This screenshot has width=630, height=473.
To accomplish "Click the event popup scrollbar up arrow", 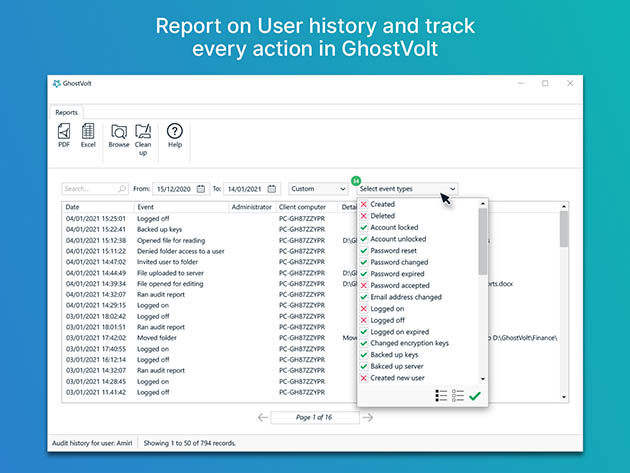I will click(x=483, y=204).
